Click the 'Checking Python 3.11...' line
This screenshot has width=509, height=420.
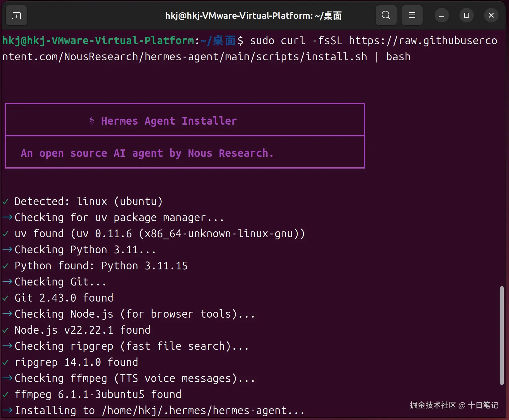[x=85, y=250]
